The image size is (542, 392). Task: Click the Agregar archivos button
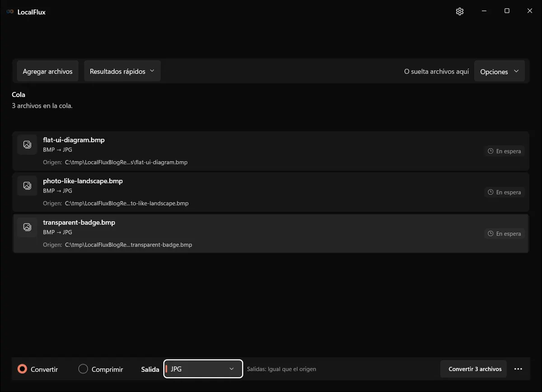click(x=47, y=71)
